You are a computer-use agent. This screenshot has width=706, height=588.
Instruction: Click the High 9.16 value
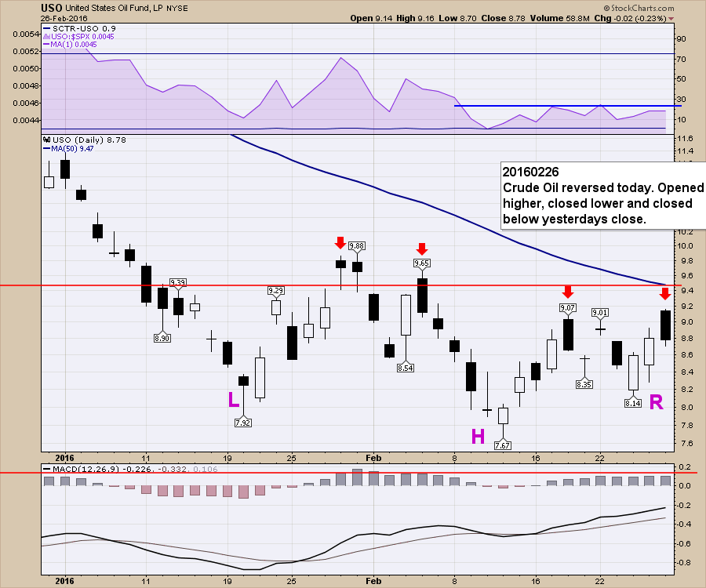tap(415, 19)
